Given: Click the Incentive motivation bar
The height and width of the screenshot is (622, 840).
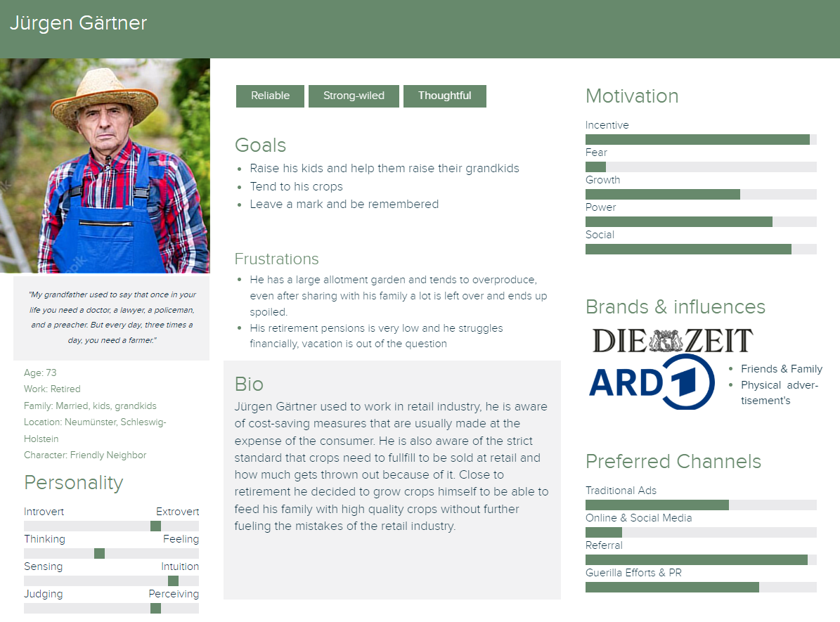Looking at the screenshot, I should pyautogui.click(x=701, y=139).
